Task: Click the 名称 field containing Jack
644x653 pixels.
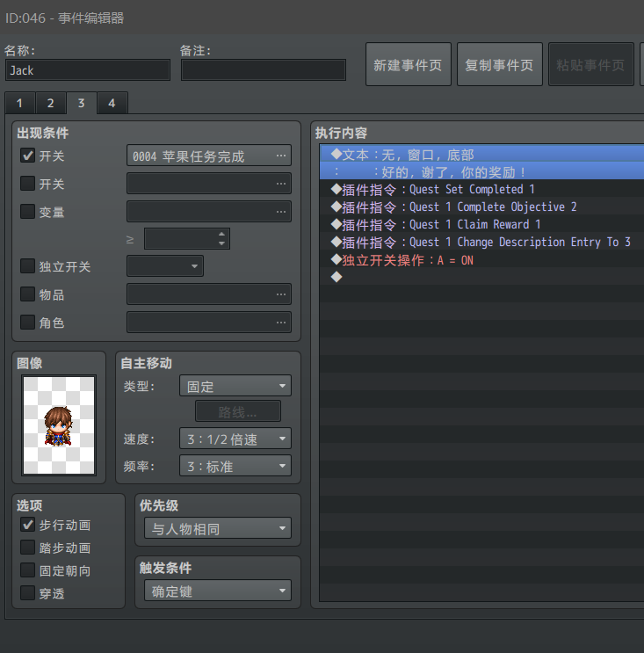Action: 88,70
